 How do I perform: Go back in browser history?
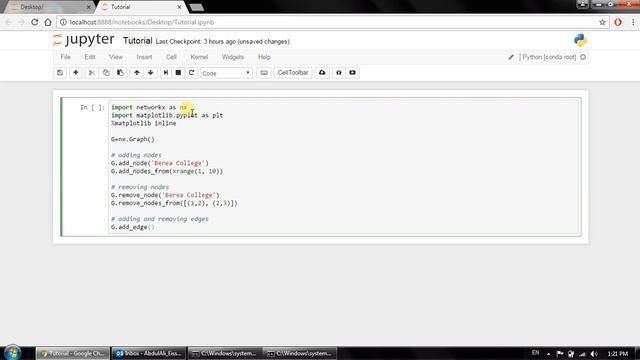pos(9,22)
